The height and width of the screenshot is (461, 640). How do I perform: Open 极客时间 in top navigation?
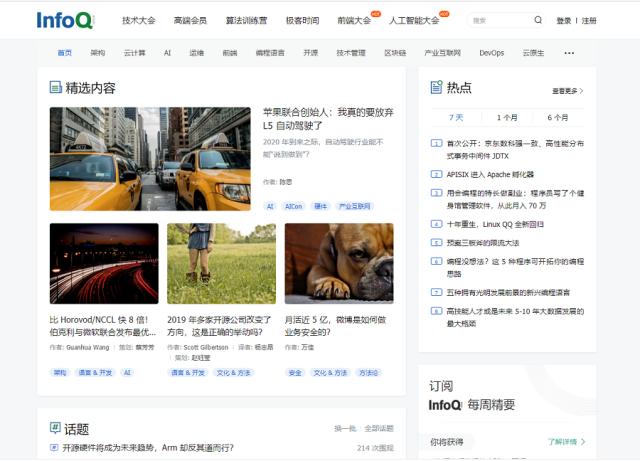[302, 20]
